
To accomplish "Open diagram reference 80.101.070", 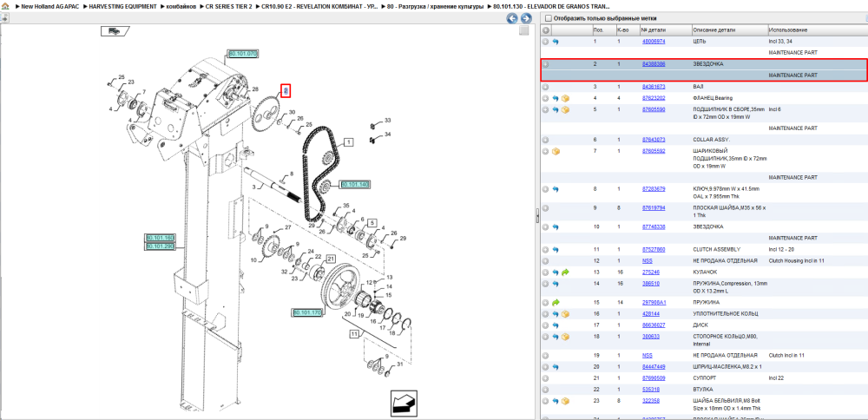I will coord(243,54).
